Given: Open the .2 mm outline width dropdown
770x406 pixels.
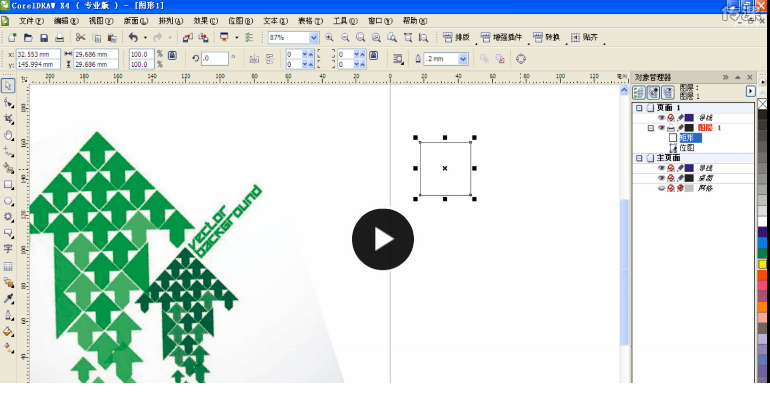Looking at the screenshot, I should click(x=463, y=59).
